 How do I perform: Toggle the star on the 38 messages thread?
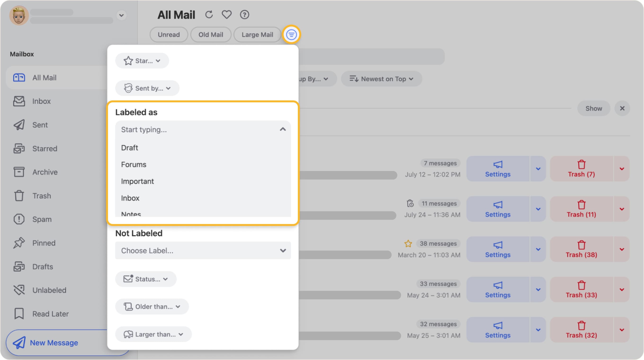point(408,243)
